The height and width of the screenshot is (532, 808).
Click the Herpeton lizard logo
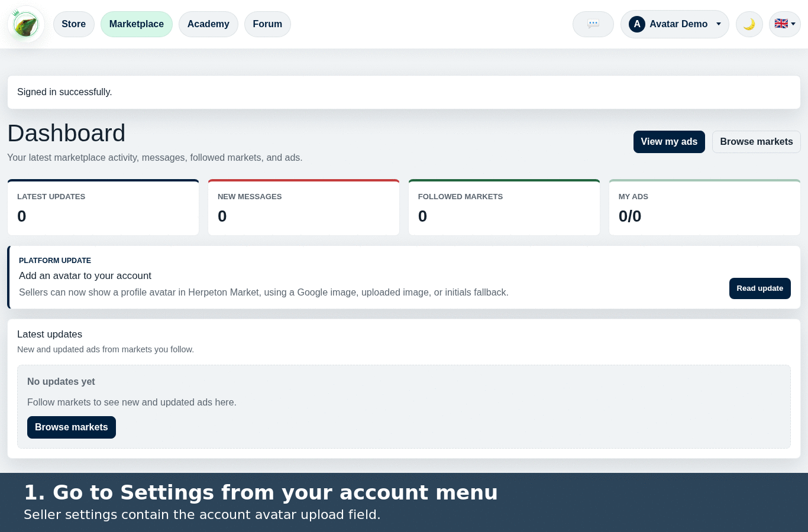[26, 24]
